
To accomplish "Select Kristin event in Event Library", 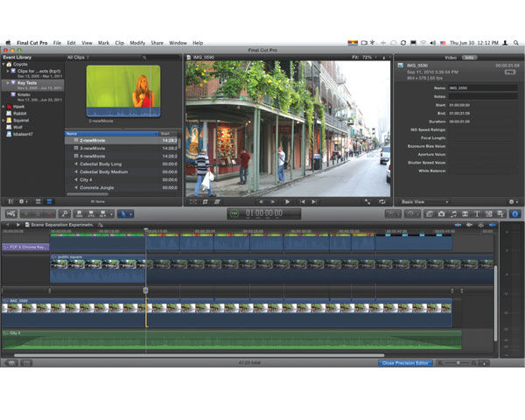I will (33, 97).
